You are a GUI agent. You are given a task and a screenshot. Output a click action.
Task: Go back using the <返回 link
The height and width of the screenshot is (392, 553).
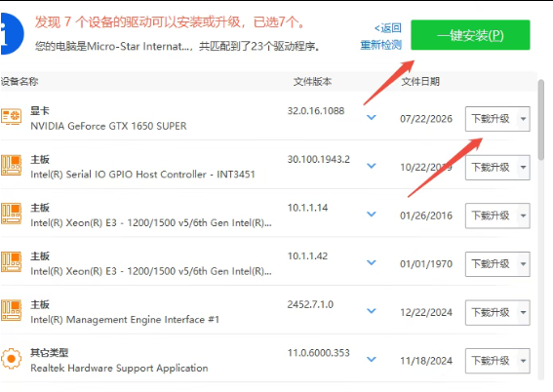pos(387,28)
